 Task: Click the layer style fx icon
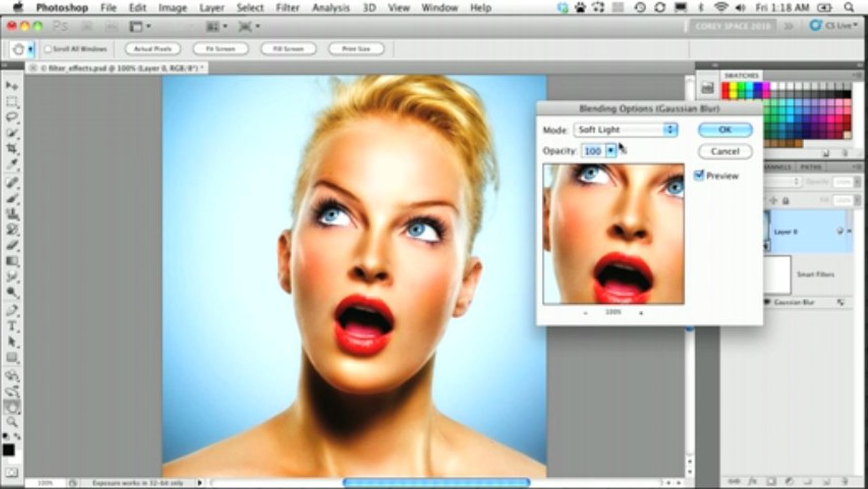(x=753, y=481)
